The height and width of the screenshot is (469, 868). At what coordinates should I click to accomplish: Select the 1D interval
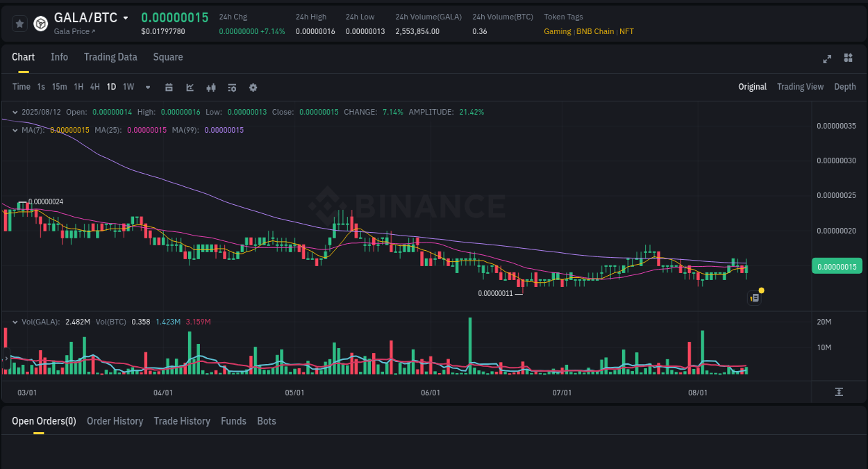(x=111, y=87)
